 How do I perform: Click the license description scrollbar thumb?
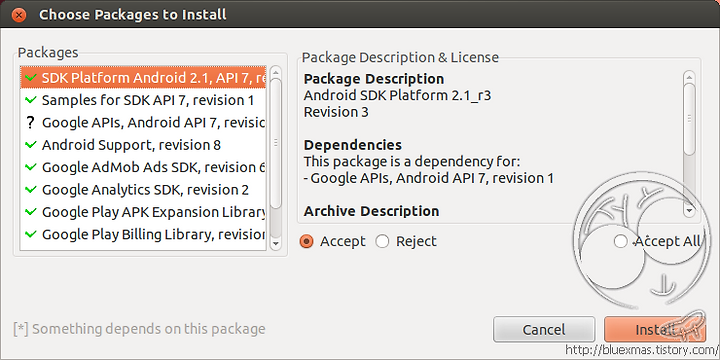(689, 118)
